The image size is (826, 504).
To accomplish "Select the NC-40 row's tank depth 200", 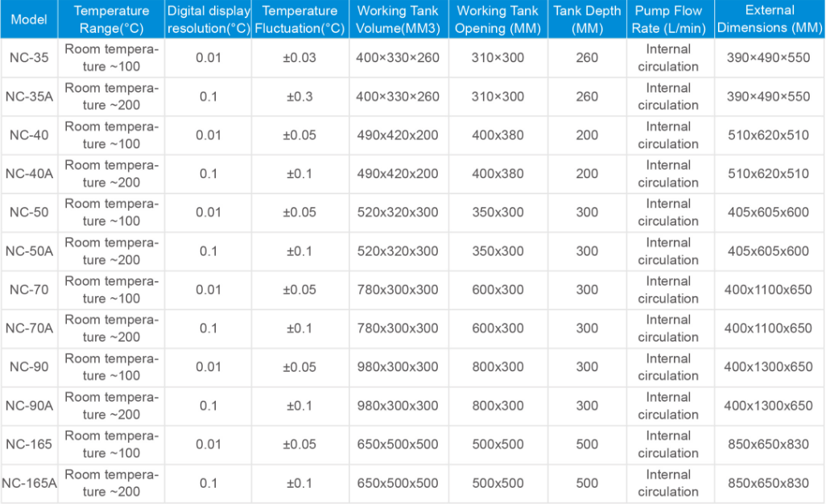I will 587,135.
